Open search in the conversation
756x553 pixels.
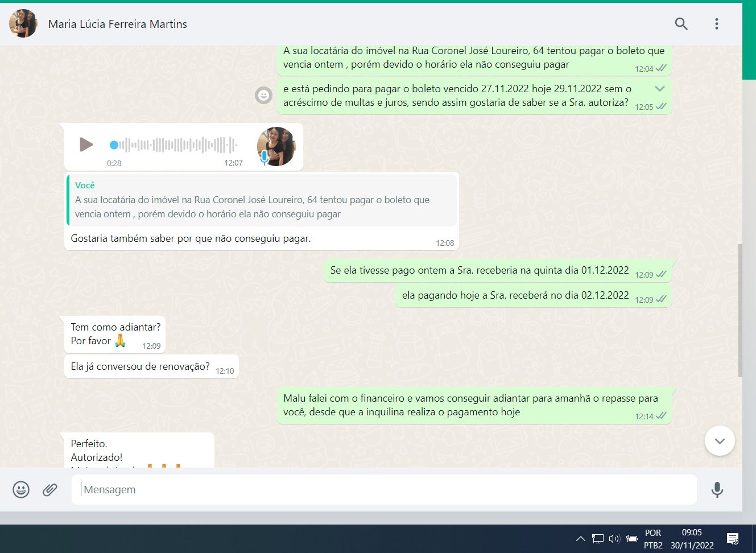coord(681,24)
